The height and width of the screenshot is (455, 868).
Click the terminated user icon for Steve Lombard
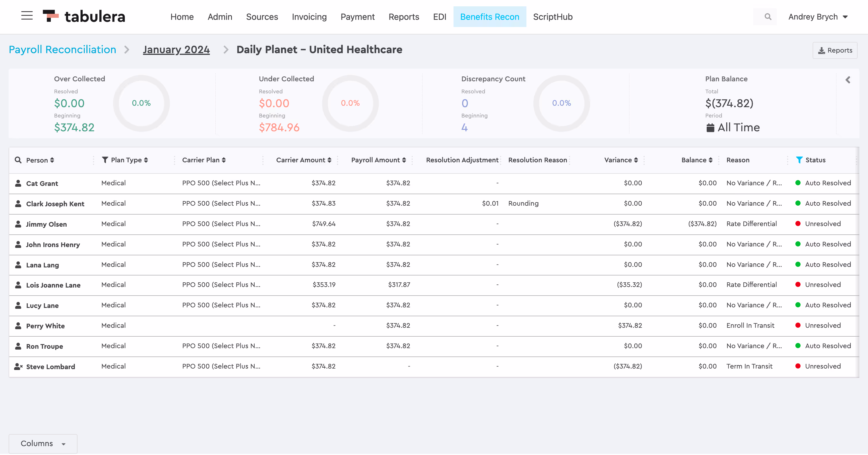tap(19, 367)
